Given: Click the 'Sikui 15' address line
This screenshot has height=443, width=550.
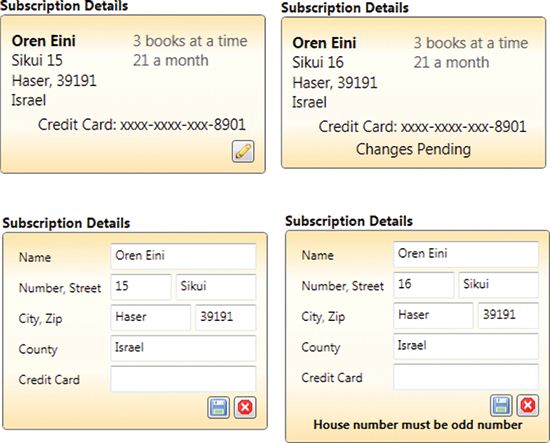Looking at the screenshot, I should [37, 60].
